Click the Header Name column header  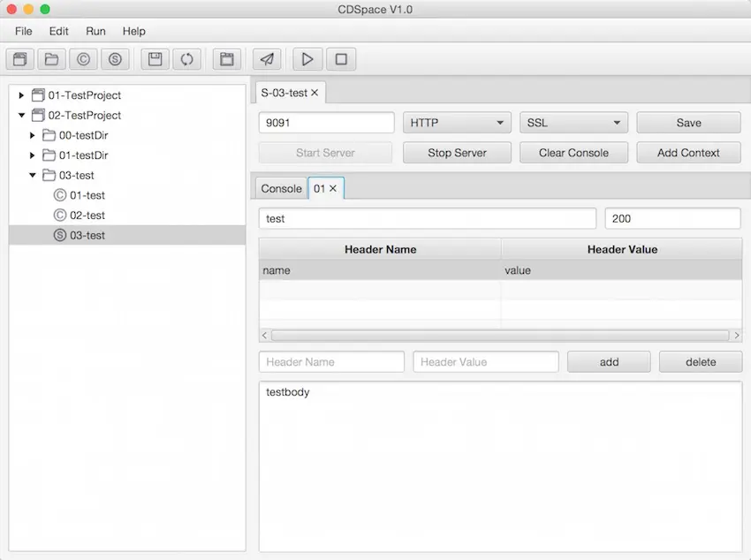tap(380, 249)
